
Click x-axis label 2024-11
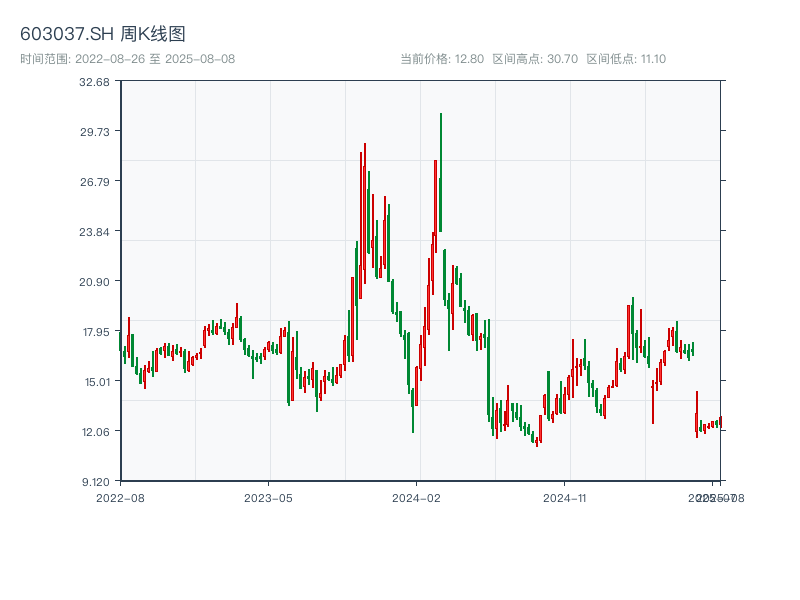(564, 498)
